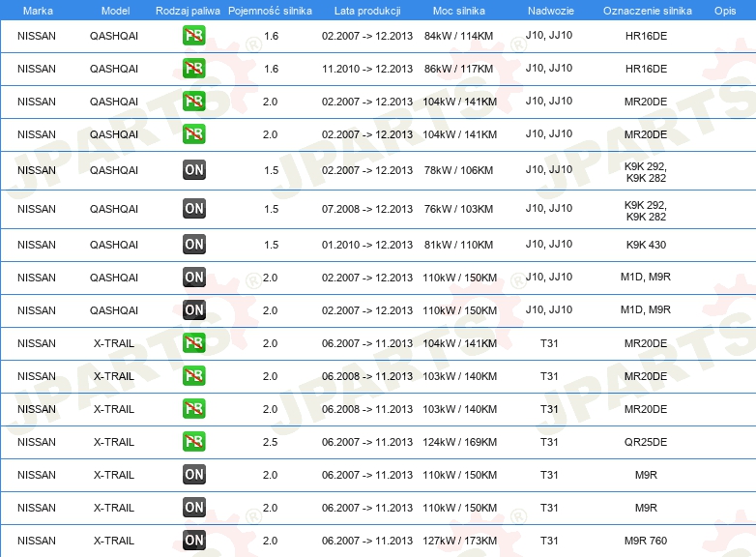Click the ON diesel icon in the 78kW / 106KM row

[193, 170]
